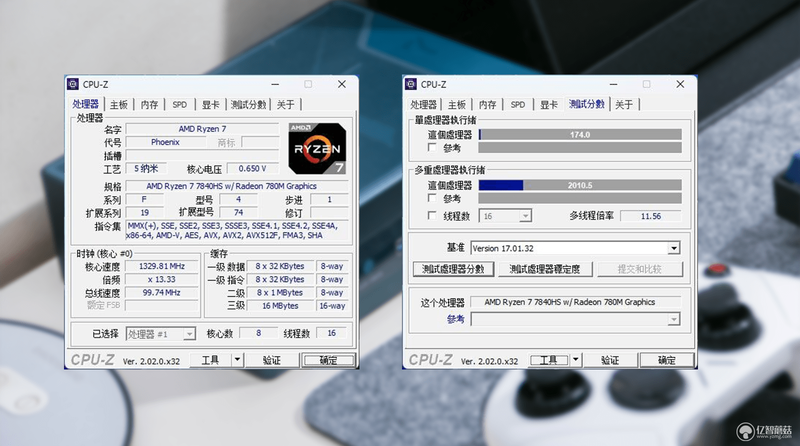Click the 指令集 instruction set text
800x446 pixels.
pos(237,231)
